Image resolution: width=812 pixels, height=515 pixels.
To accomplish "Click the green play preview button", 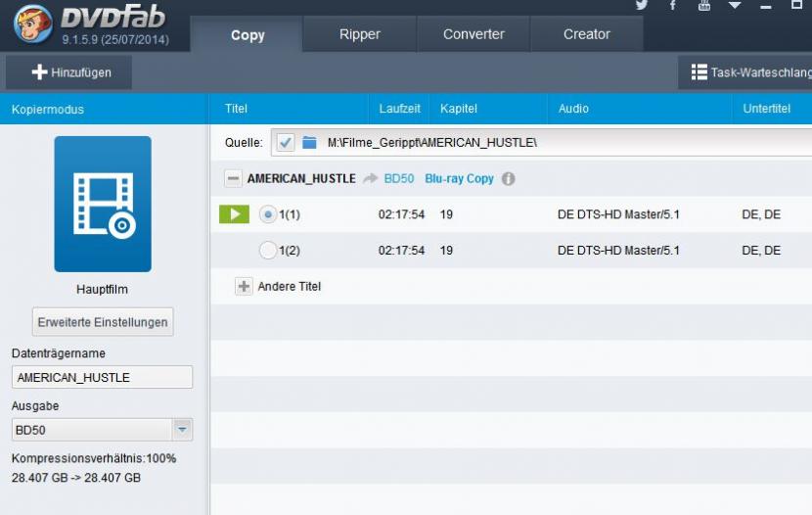I will point(234,213).
